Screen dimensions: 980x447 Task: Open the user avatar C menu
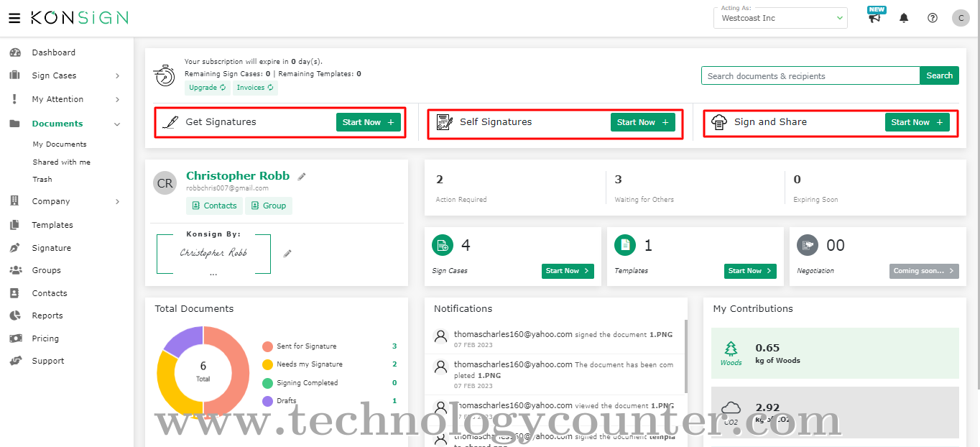click(961, 18)
